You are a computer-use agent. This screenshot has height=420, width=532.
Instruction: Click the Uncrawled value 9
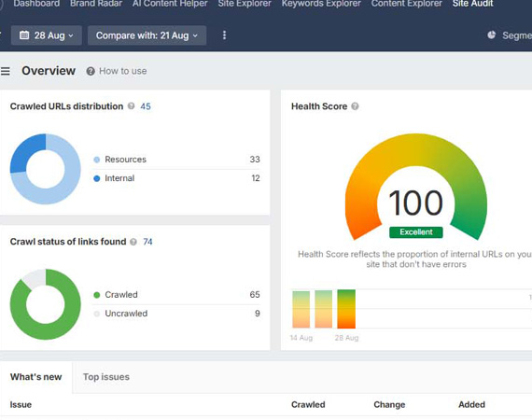coord(258,314)
